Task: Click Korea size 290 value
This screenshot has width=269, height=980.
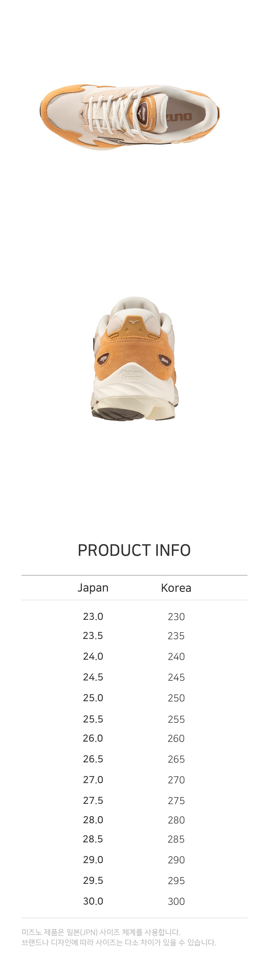Action: [176, 860]
